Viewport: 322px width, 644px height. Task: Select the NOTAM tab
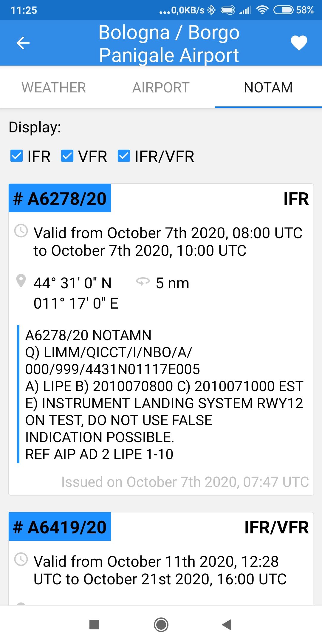(x=268, y=88)
